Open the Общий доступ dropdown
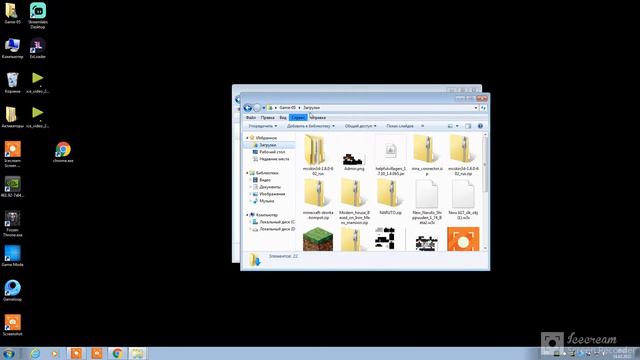This screenshot has width=640, height=360. click(x=360, y=126)
